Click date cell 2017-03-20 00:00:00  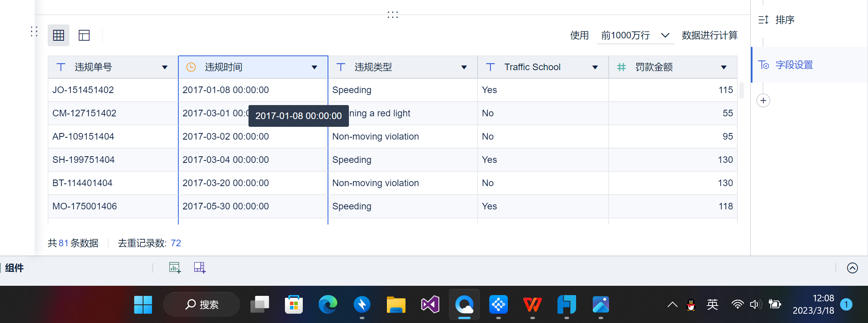pos(253,183)
